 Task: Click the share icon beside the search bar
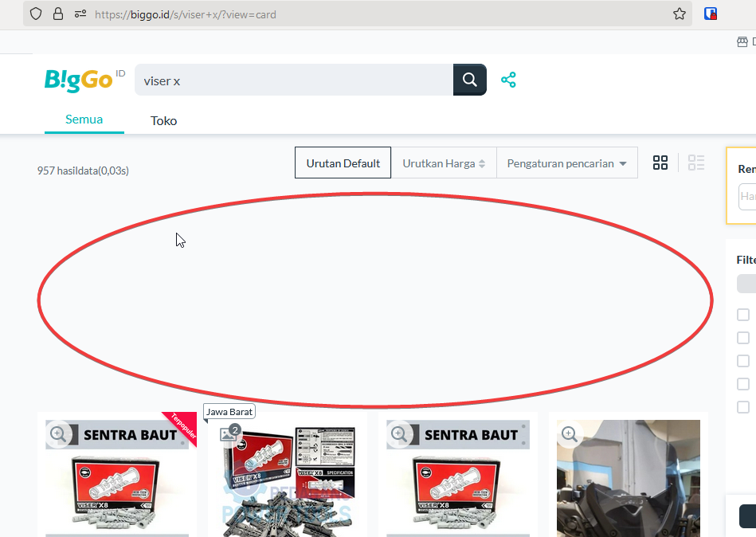(x=508, y=80)
